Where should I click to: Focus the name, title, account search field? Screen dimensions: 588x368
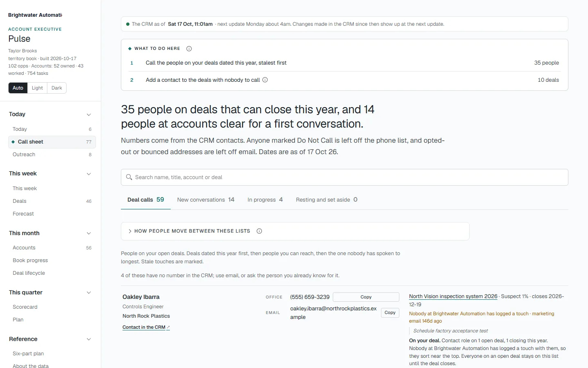click(345, 177)
